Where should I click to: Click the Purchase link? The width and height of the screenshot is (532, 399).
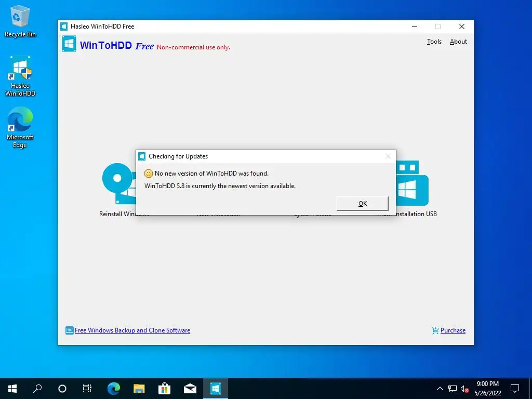[x=453, y=330]
